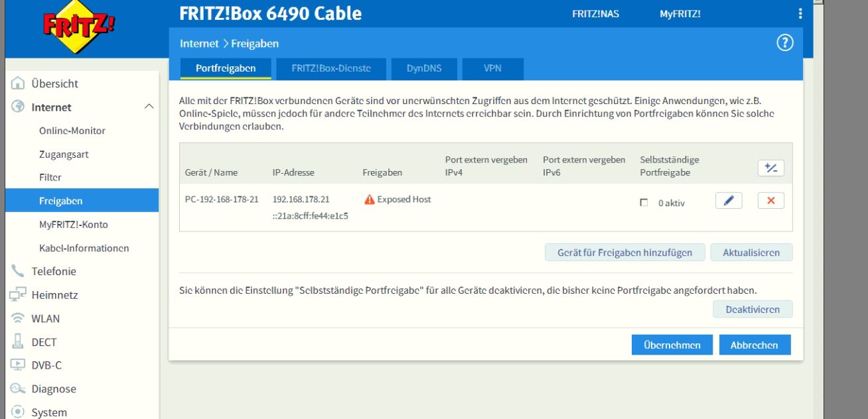
Task: Toggle the Selbstständige Portfreigabe checkbox
Action: coord(644,203)
